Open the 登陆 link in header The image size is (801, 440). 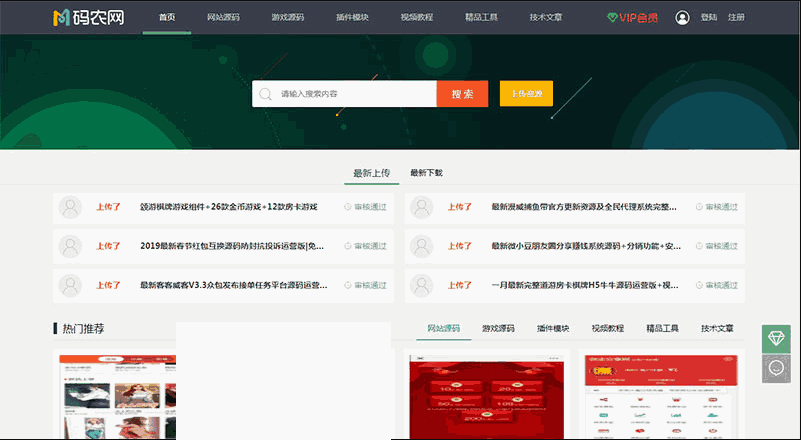point(709,18)
